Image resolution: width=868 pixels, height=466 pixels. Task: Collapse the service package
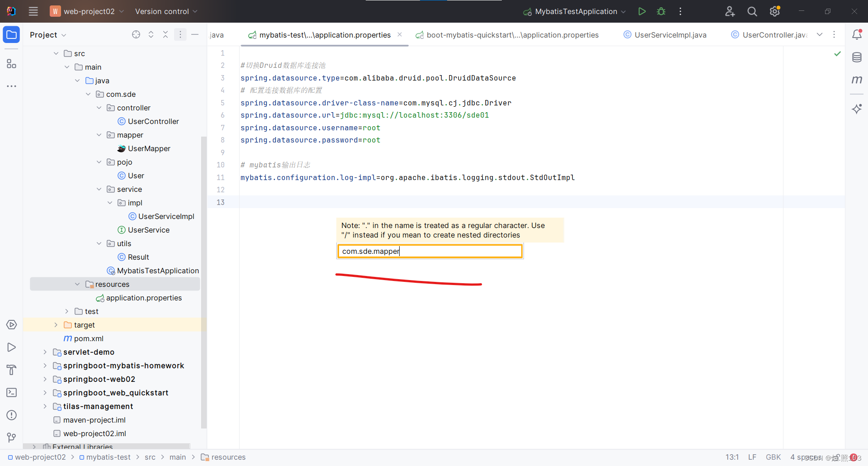[x=99, y=189]
